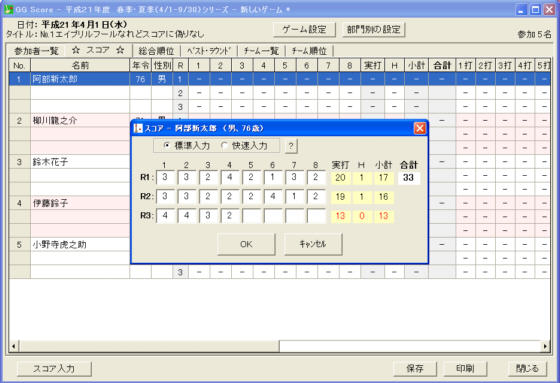Switch to the チーム順位 tab

pyautogui.click(x=309, y=51)
